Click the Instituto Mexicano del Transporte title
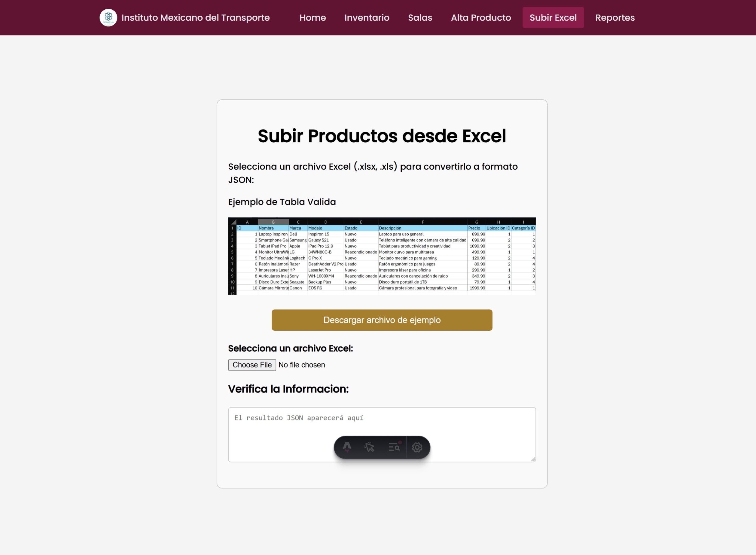Viewport: 756px width, 555px height. click(196, 17)
